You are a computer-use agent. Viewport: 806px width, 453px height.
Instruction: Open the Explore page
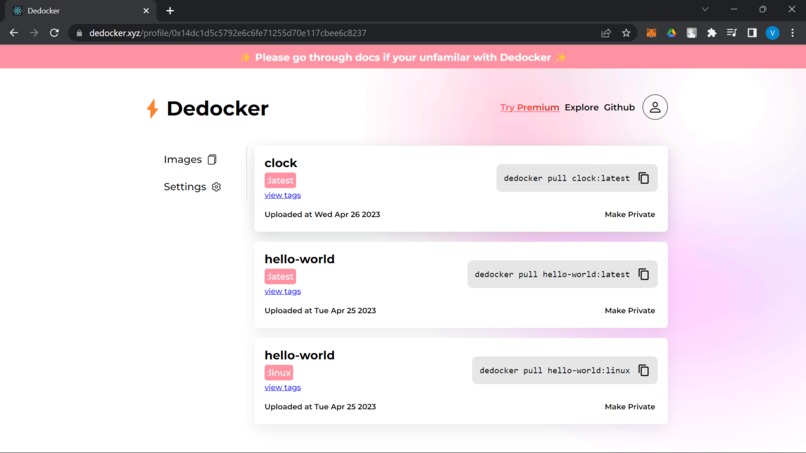(581, 107)
